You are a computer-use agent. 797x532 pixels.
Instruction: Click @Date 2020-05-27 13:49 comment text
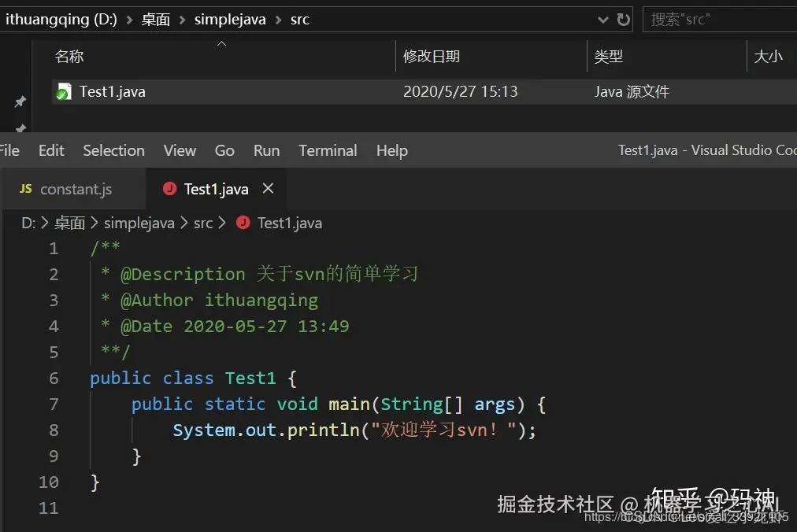[x=235, y=327]
